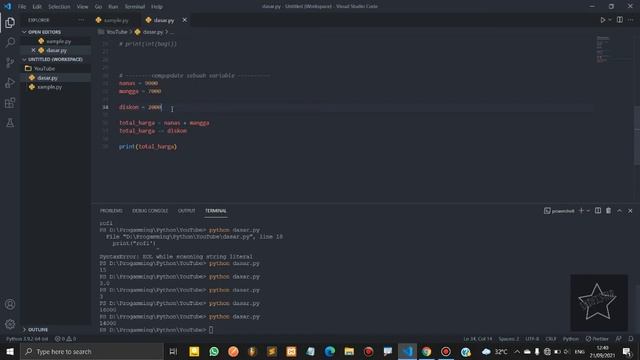Maximize the panel with up chevron
Image resolution: width=640 pixels, height=360 pixels.
620,211
